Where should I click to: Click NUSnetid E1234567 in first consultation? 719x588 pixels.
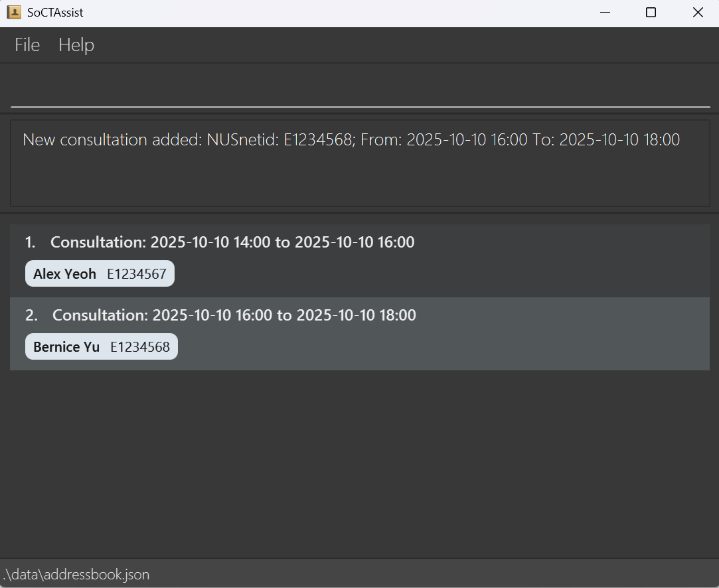[137, 274]
